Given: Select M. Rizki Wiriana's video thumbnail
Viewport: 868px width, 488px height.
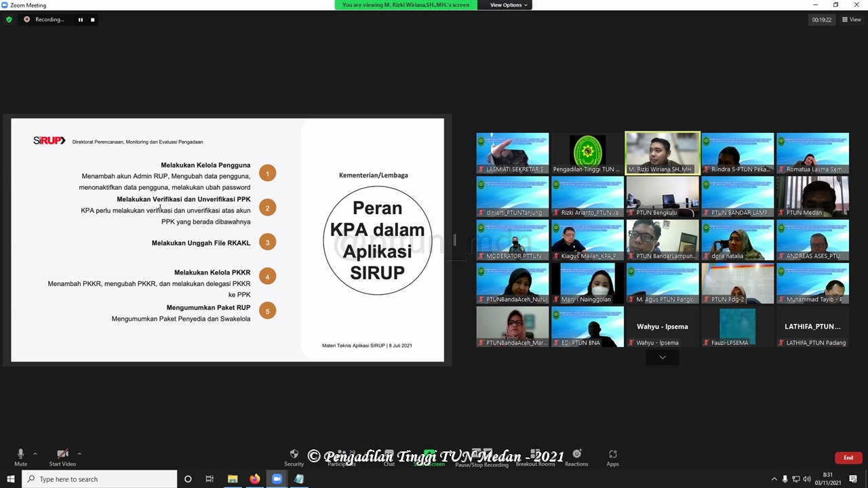Looking at the screenshot, I should (662, 153).
